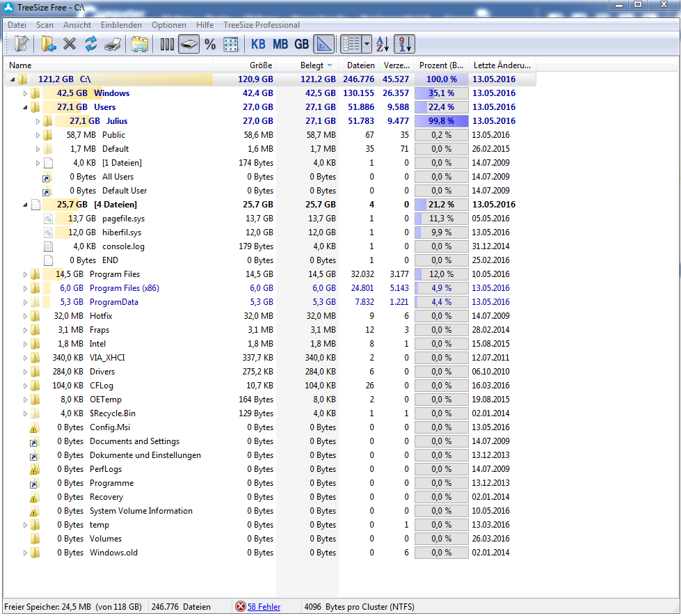Sort by the Letzte Änderung column header

(502, 65)
